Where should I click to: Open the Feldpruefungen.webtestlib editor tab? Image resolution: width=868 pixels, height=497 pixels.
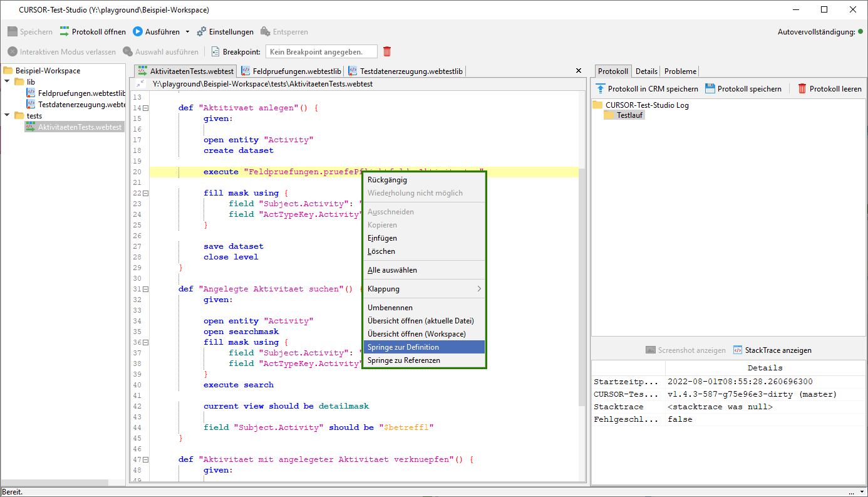pos(292,71)
